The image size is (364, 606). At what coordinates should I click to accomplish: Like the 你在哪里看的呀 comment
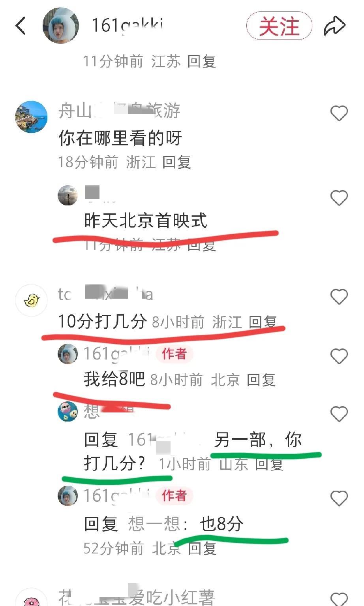[339, 114]
